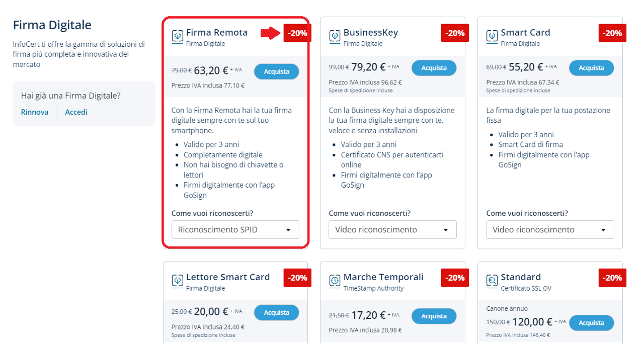The width and height of the screenshot is (644, 344).
Task: Follow the Accedi link
Action: pyautogui.click(x=76, y=112)
